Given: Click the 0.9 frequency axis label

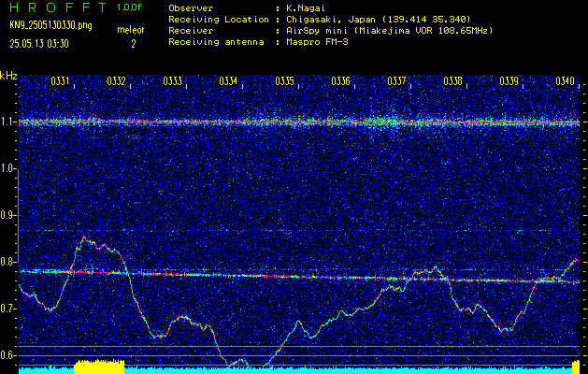Looking at the screenshot, I should point(6,215).
